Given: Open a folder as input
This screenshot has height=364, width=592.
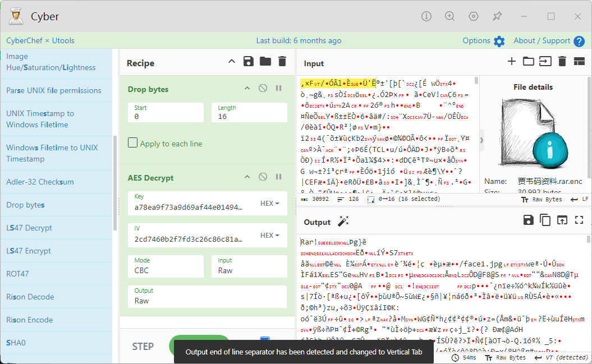Looking at the screenshot, I should pos(528,61).
